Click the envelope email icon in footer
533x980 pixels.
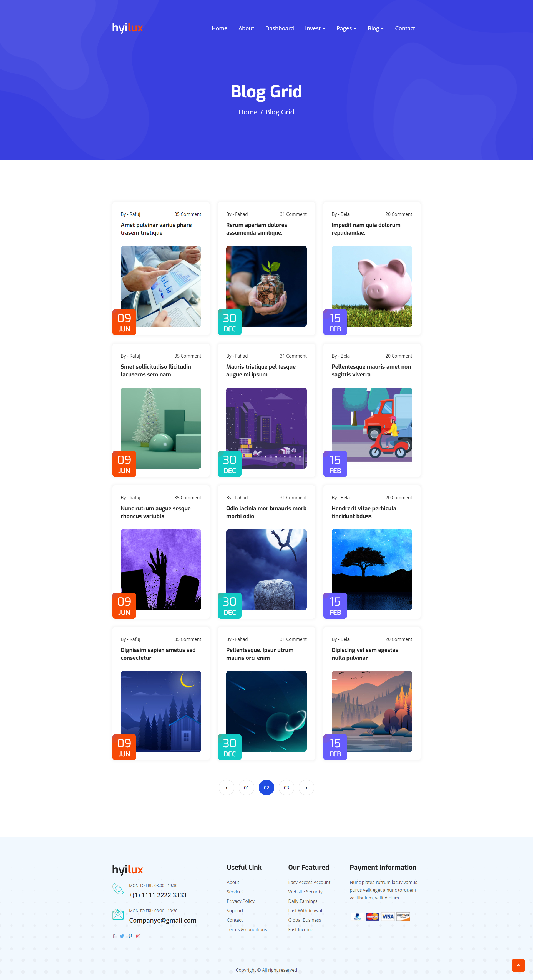[118, 914]
